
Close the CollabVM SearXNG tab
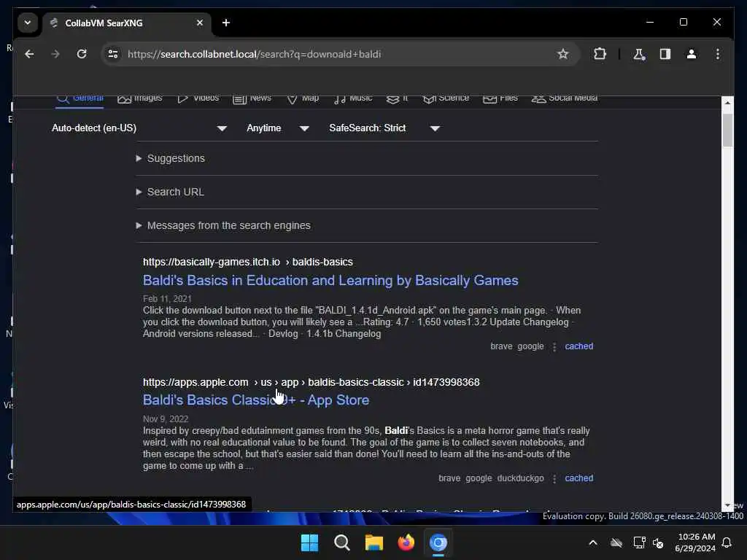coord(200,23)
